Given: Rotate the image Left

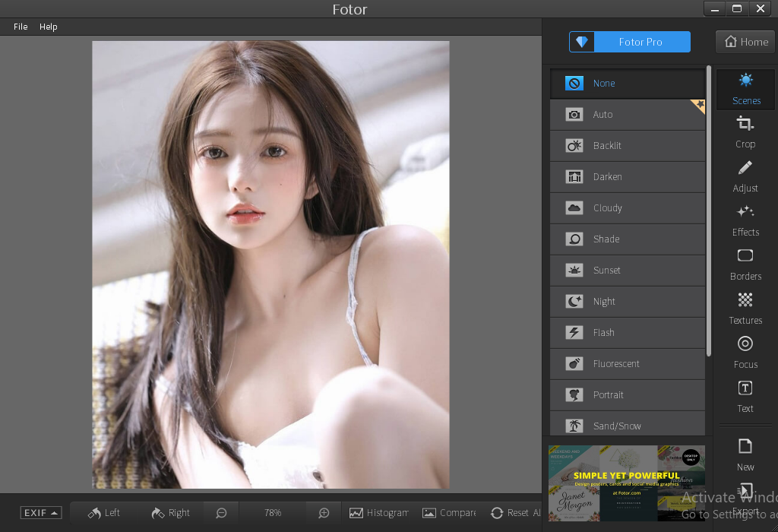Looking at the screenshot, I should point(104,513).
